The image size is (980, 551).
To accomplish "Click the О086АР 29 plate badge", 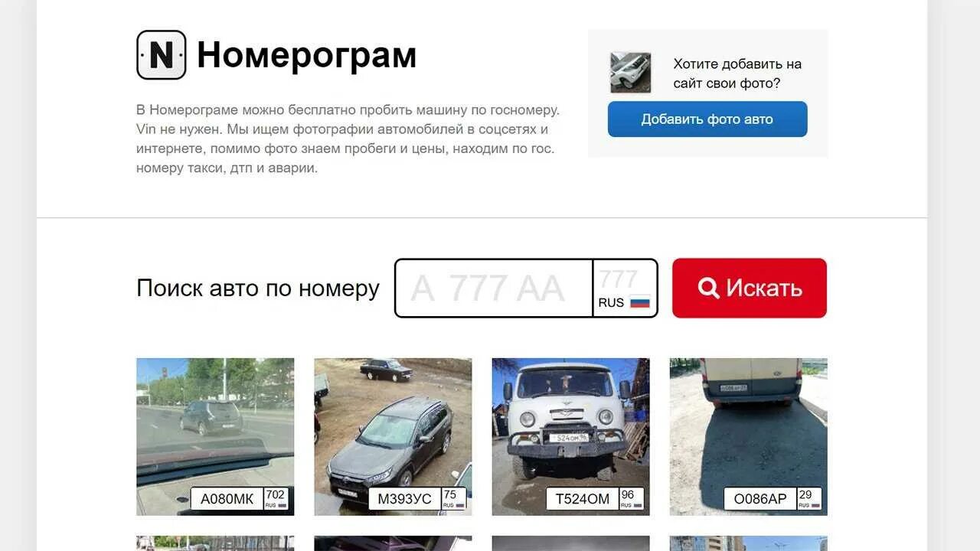I will [x=773, y=499].
